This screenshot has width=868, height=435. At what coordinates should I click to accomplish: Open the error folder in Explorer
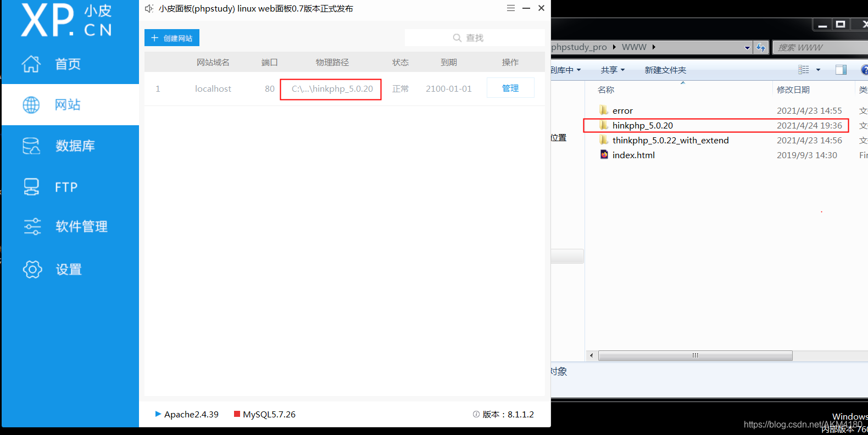(x=622, y=110)
